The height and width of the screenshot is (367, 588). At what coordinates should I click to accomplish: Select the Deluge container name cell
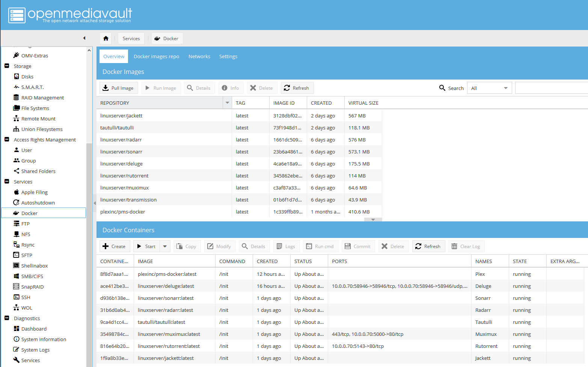pyautogui.click(x=490, y=286)
